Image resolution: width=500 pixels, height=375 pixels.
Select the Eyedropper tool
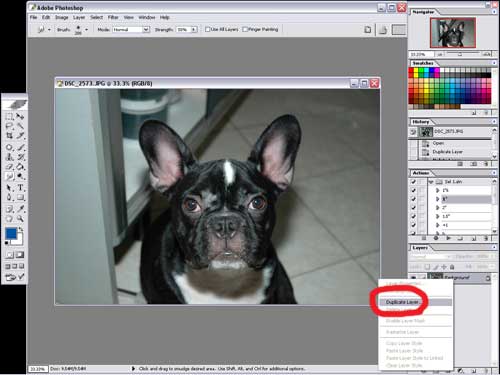pyautogui.click(x=20, y=209)
